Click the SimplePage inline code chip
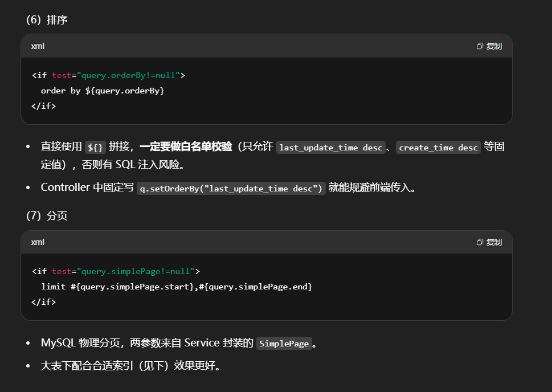552x392 pixels. pyautogui.click(x=284, y=344)
